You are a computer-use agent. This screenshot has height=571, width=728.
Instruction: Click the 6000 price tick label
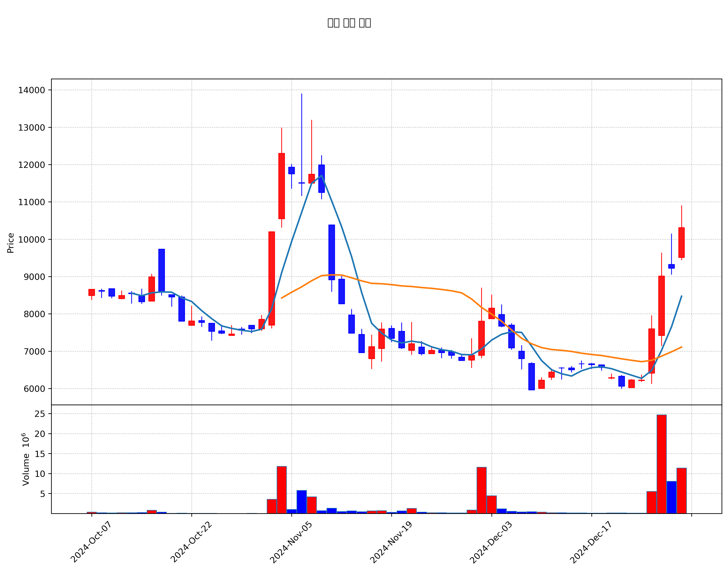coord(35,389)
